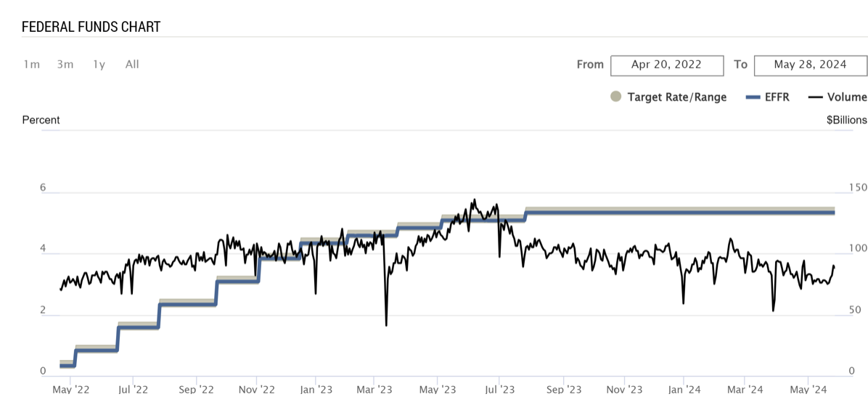Click the Nov '23 x-axis label

625,390
